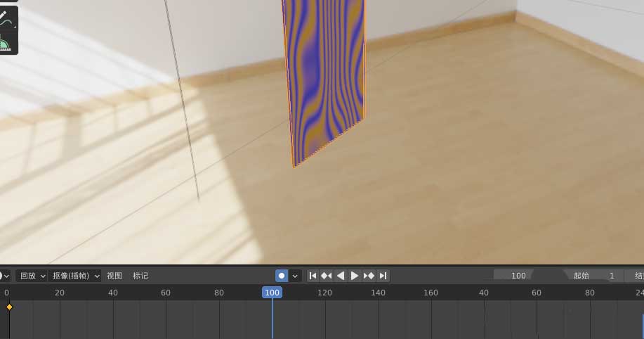Select the Annotate pencil tool
Viewport: 644px width, 339px height.
(x=6, y=17)
